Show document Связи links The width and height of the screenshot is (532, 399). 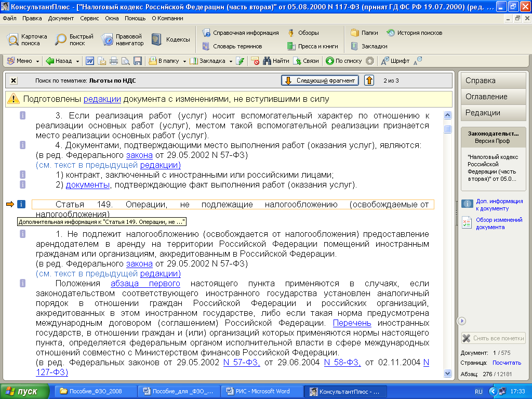tap(305, 61)
